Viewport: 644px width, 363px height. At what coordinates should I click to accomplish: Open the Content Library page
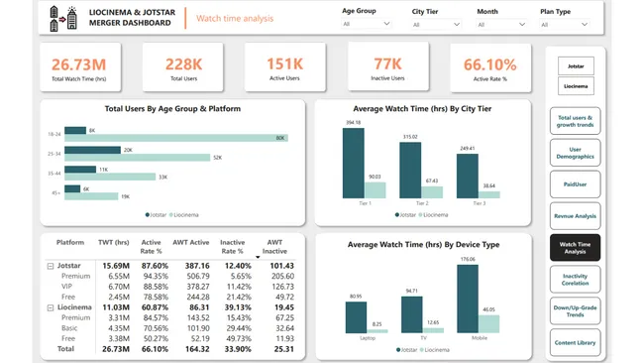575,342
